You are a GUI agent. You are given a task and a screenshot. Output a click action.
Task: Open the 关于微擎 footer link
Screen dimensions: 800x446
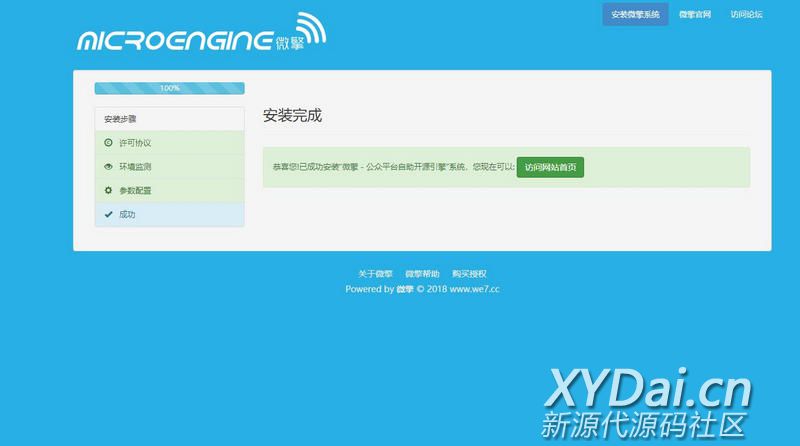[375, 274]
